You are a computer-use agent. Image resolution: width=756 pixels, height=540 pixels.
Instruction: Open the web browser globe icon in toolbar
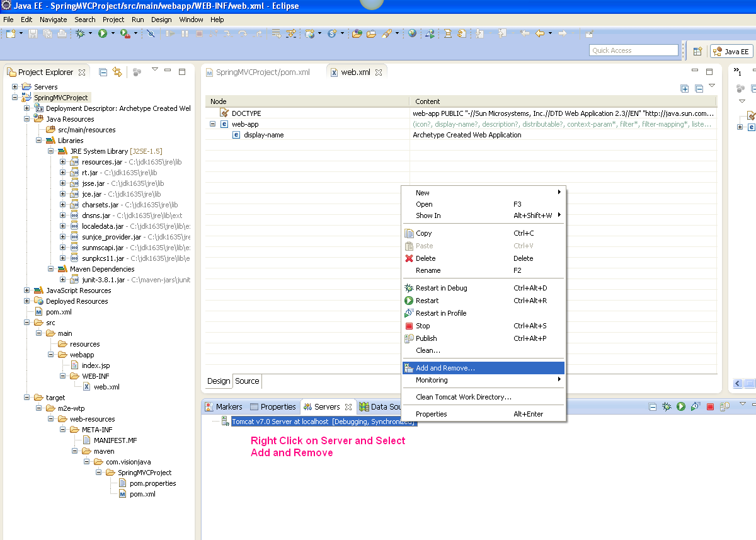point(412,33)
